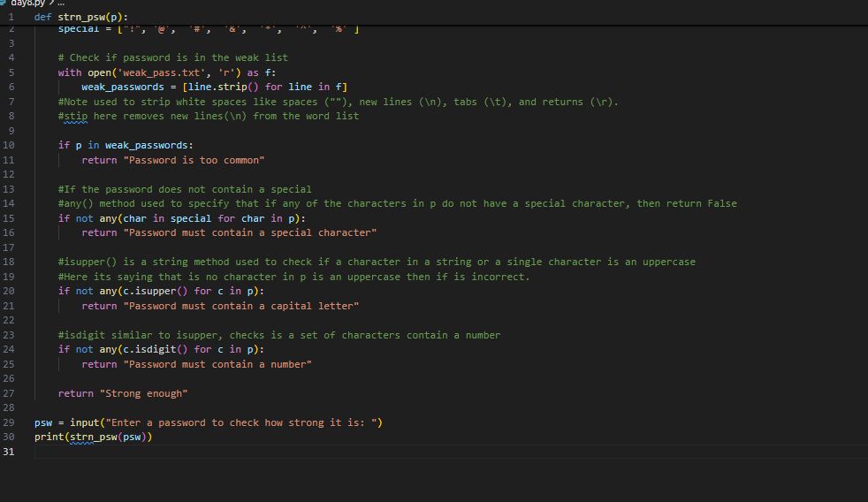Open the breadcrumb ellipsis after day8.py
The width and height of the screenshot is (868, 502).
pos(61,4)
